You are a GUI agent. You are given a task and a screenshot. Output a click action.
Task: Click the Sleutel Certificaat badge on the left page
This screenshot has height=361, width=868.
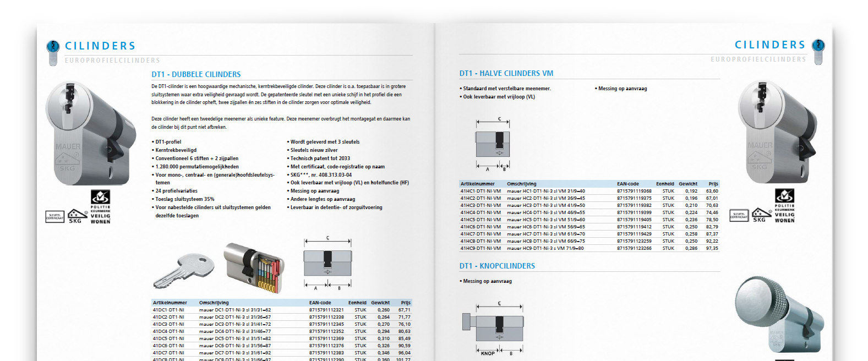tap(55, 216)
